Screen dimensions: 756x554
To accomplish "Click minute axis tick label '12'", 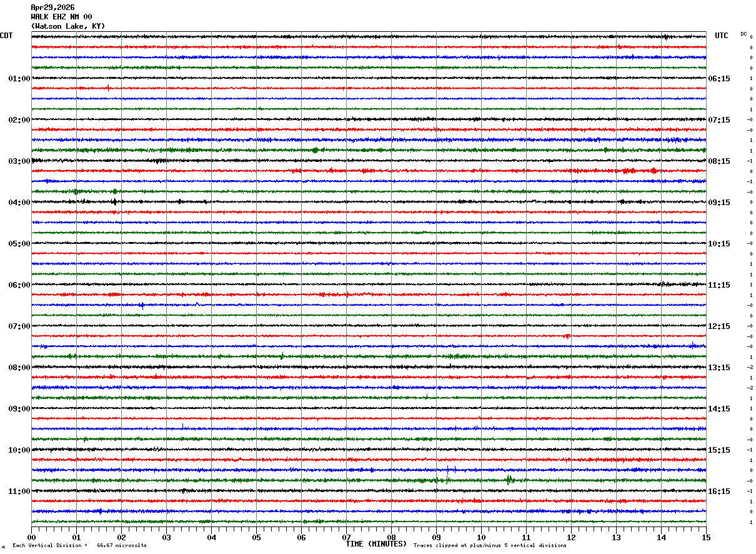I will click(571, 537).
